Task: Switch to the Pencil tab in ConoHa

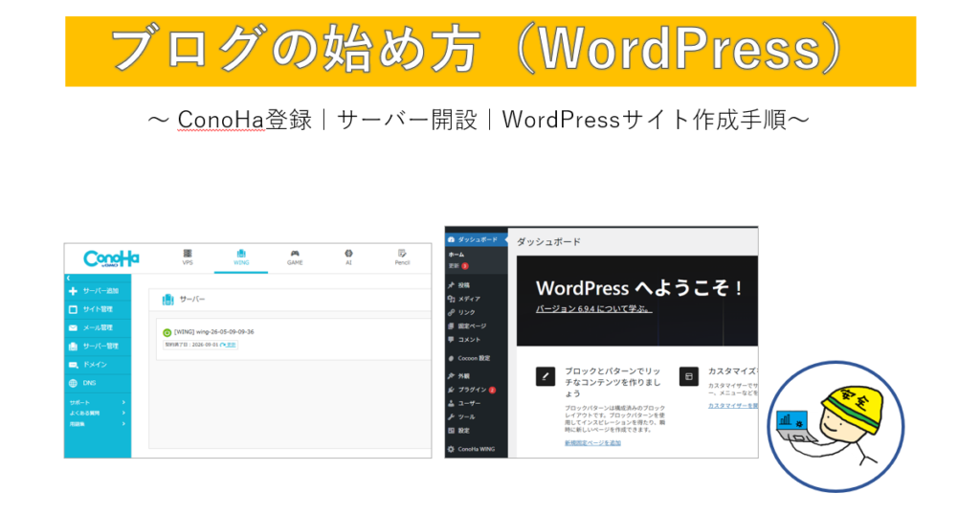Action: pos(402,257)
